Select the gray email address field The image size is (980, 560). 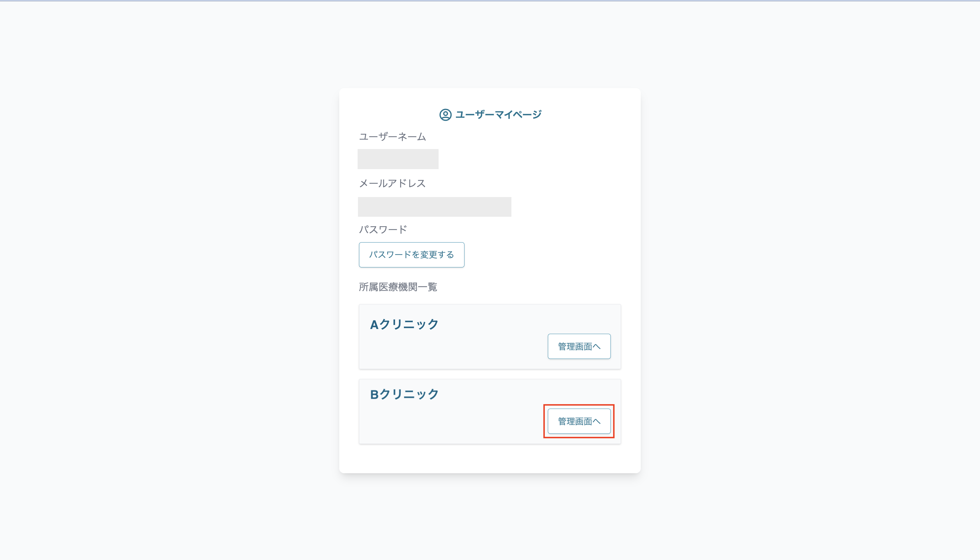click(x=434, y=207)
